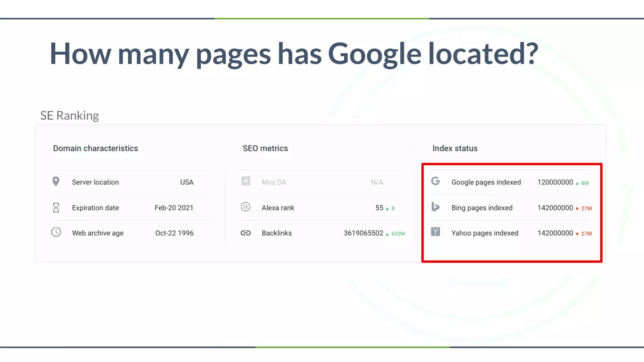This screenshot has width=644, height=362.
Task: Click the red down arrow in Yahoo row
Action: [x=577, y=234]
